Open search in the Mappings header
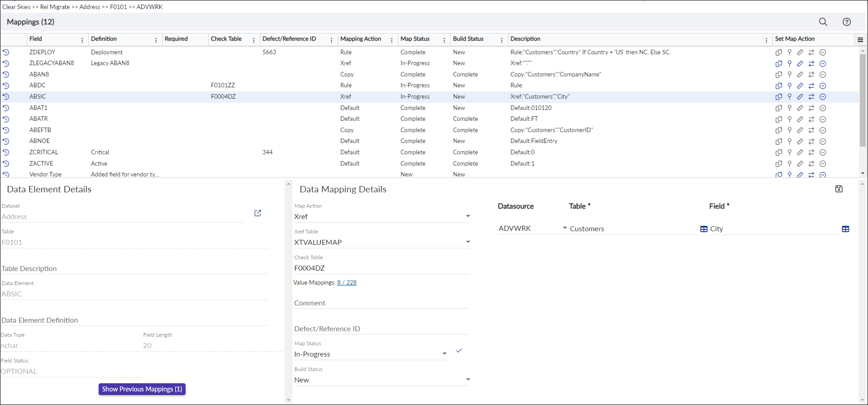Viewport: 868px width, 405px height. click(823, 22)
